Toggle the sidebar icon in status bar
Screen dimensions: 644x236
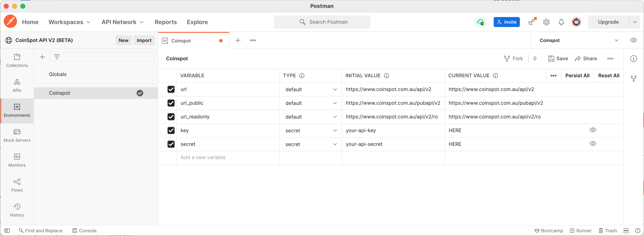7,230
